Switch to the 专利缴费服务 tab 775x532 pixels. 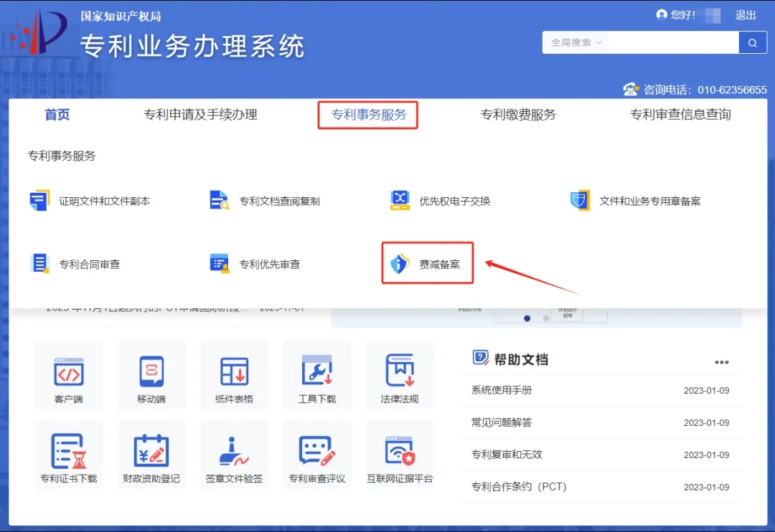[x=518, y=115]
